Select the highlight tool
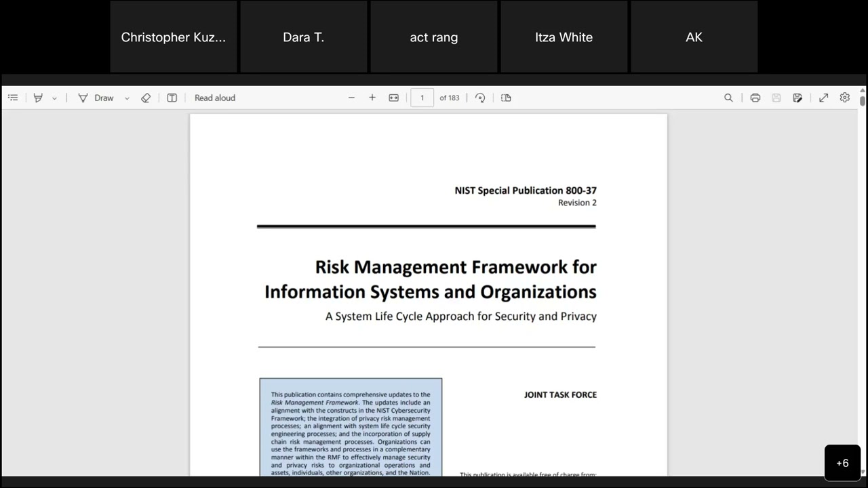 pos(38,98)
